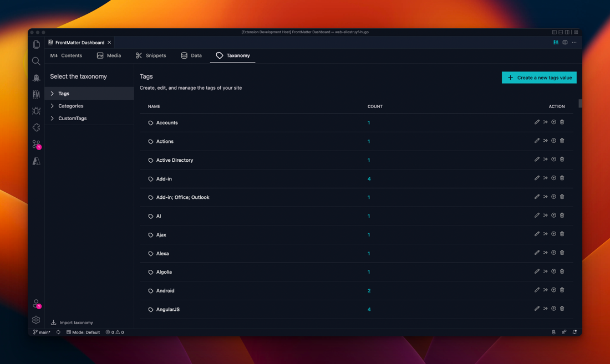
Task: Click the Active Directory tag name
Action: [175, 160]
